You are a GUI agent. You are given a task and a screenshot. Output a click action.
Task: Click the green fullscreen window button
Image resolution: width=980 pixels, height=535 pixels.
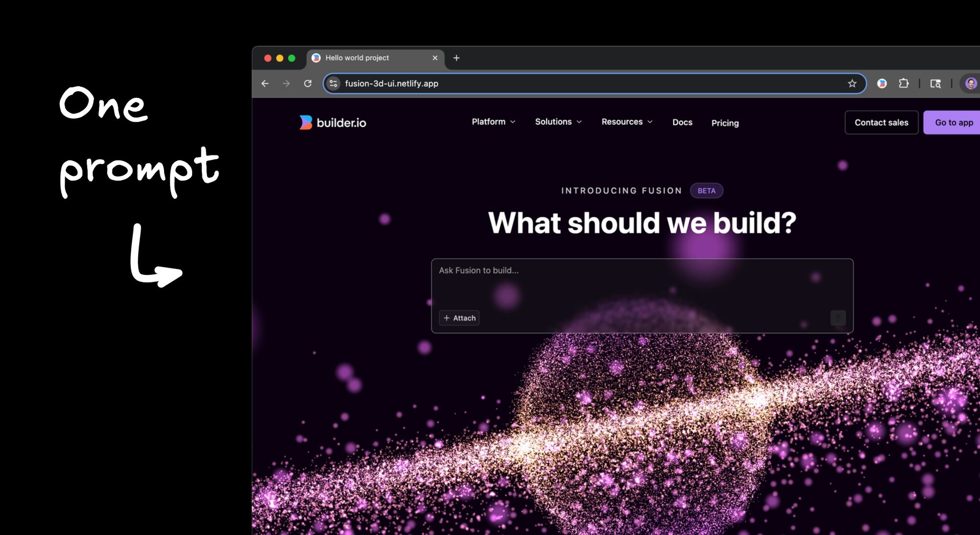click(x=292, y=58)
